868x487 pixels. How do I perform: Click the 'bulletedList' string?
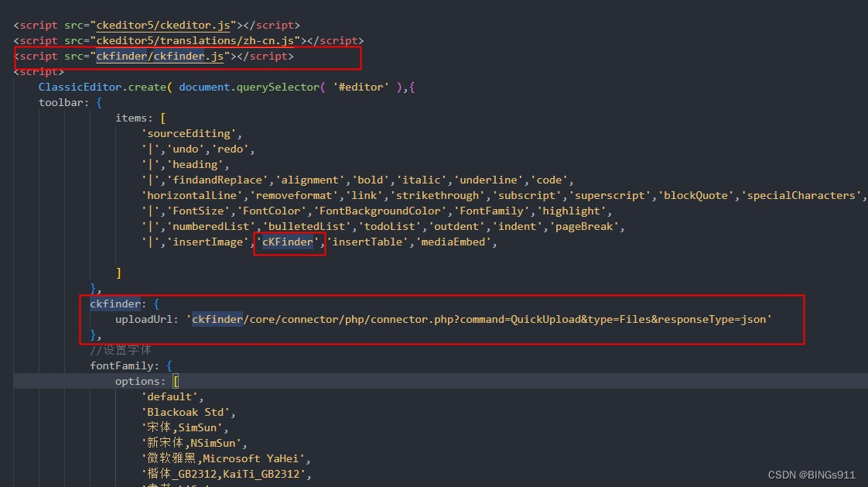click(306, 227)
